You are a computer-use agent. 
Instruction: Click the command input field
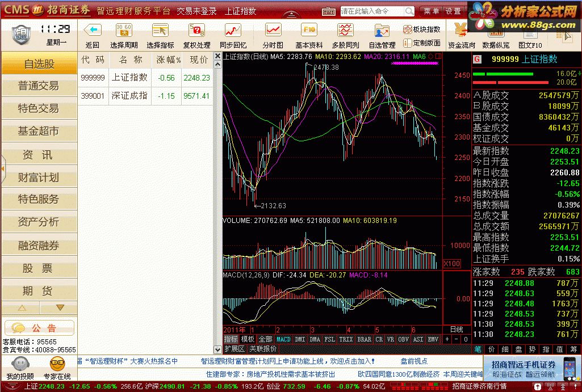pos(372,11)
